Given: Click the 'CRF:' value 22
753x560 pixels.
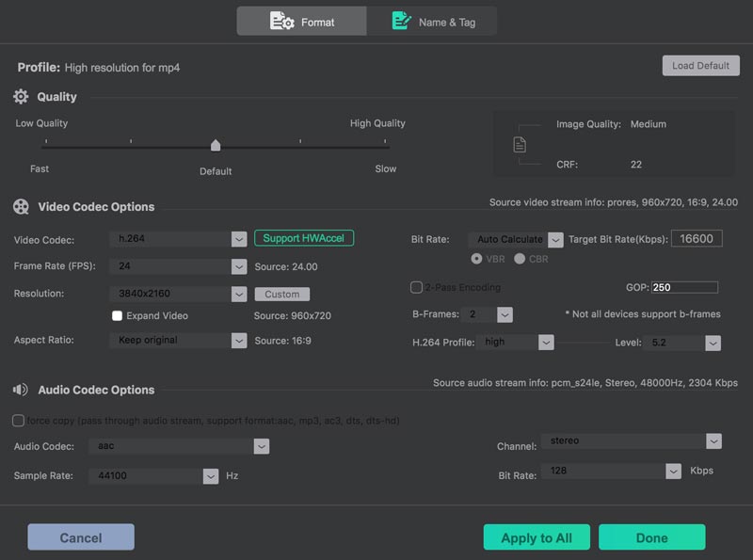Looking at the screenshot, I should [x=636, y=165].
